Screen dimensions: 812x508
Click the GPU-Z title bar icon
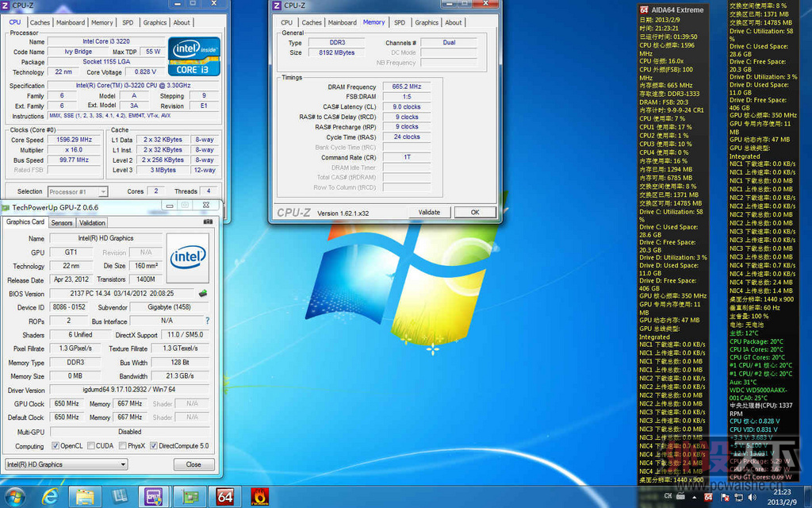click(6, 207)
